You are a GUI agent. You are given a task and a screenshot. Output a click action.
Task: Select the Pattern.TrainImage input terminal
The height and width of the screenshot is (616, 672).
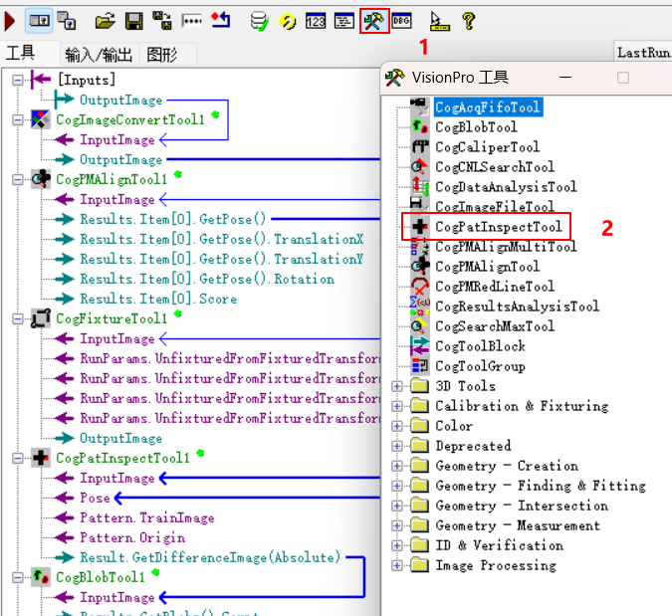pyautogui.click(x=147, y=517)
